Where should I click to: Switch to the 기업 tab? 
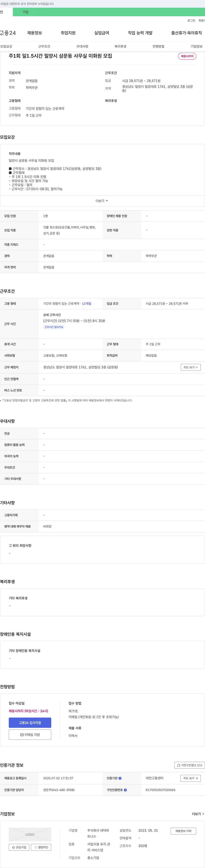(x=26, y=12)
